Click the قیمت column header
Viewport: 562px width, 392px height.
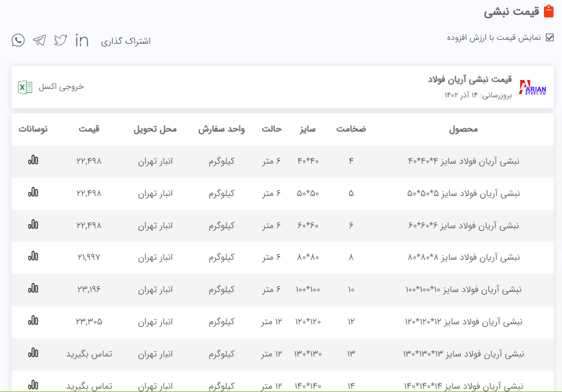[89, 129]
